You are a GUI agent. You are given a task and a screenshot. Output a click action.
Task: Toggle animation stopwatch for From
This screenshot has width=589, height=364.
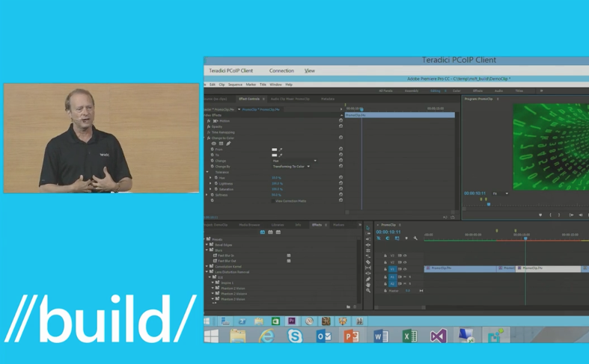213,149
